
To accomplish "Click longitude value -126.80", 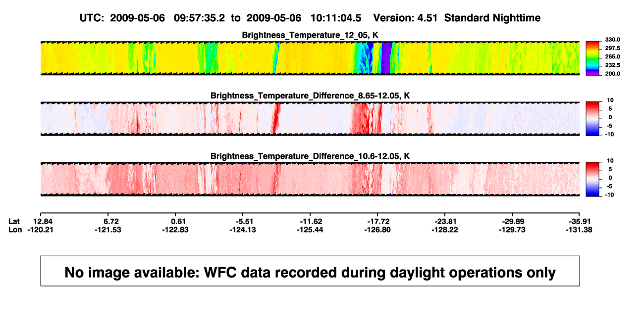I will (x=377, y=230).
